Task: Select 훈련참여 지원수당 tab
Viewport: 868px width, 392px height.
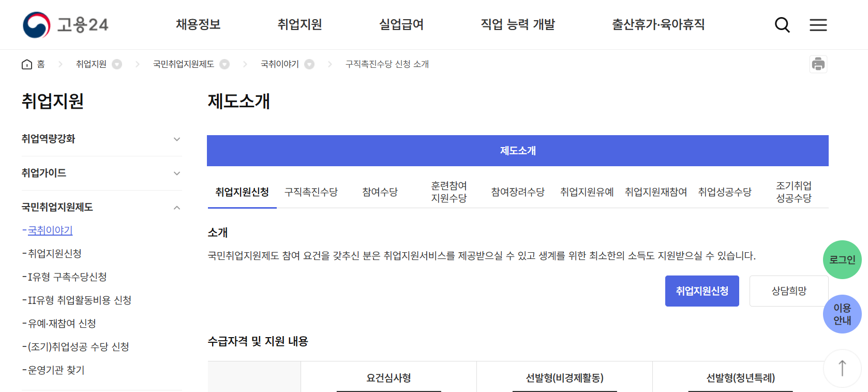Action: [x=449, y=192]
